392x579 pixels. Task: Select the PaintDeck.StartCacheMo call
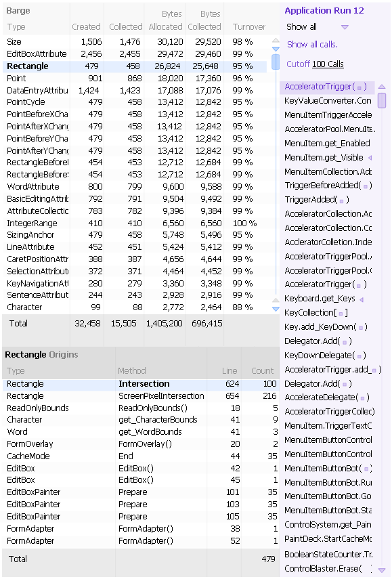click(x=328, y=539)
